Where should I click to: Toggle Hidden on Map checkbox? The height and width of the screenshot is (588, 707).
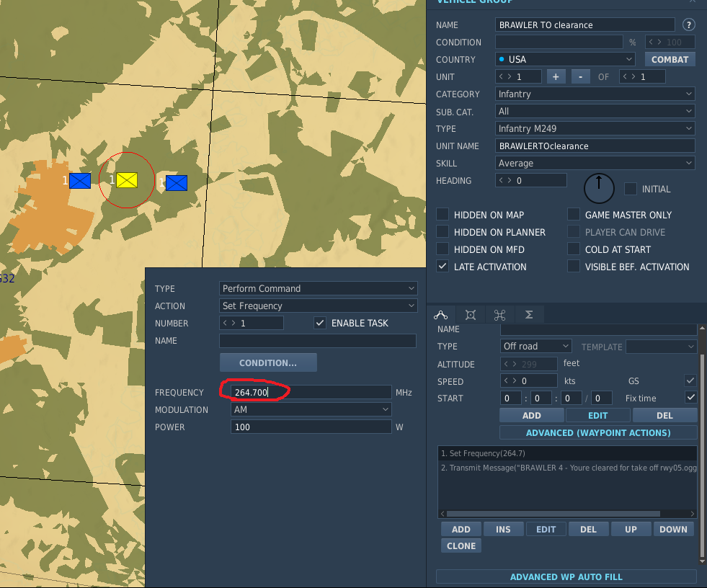(443, 214)
